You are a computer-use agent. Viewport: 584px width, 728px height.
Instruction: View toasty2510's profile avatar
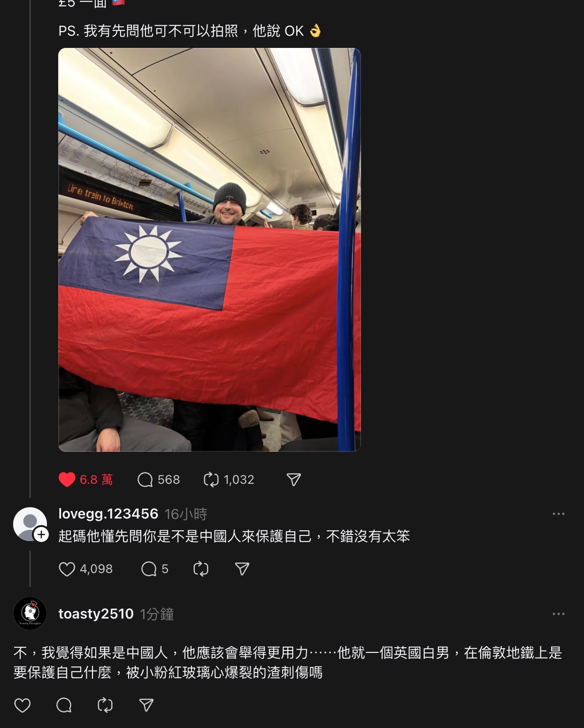30,613
